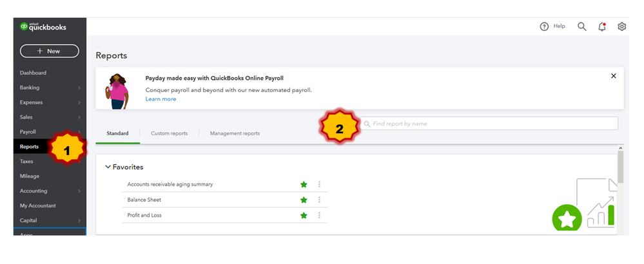Open the settings gear icon
Image resolution: width=644 pixels, height=264 pixels.
click(622, 26)
